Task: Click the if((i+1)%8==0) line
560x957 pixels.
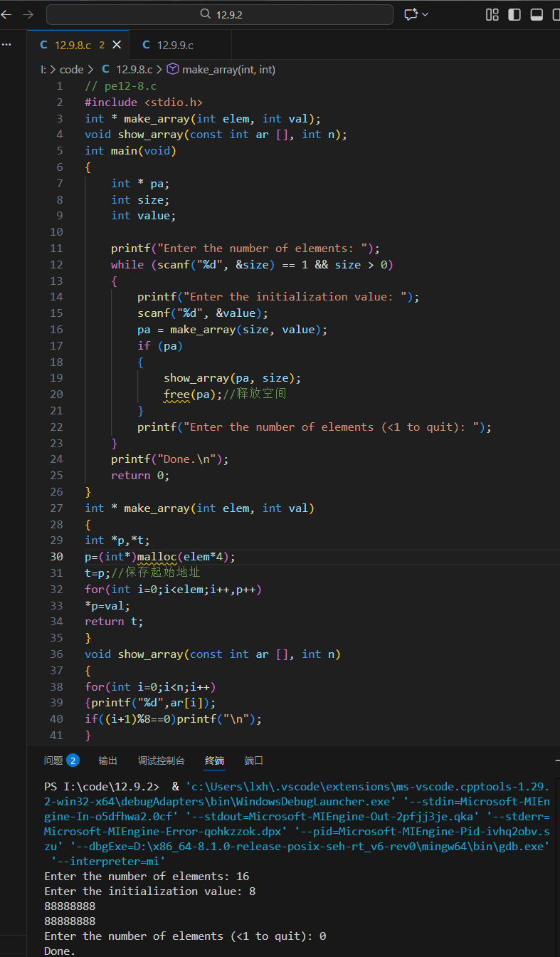Action: (173, 718)
